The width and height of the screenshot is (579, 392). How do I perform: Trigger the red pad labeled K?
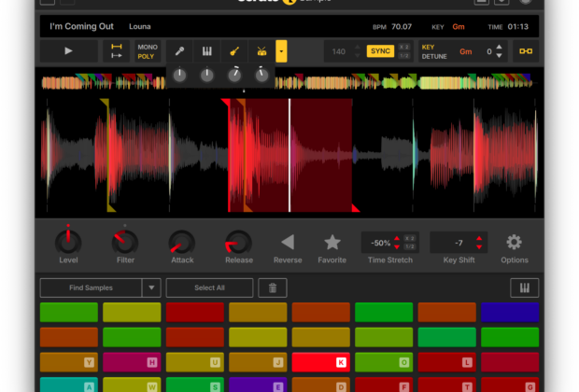pos(320,361)
